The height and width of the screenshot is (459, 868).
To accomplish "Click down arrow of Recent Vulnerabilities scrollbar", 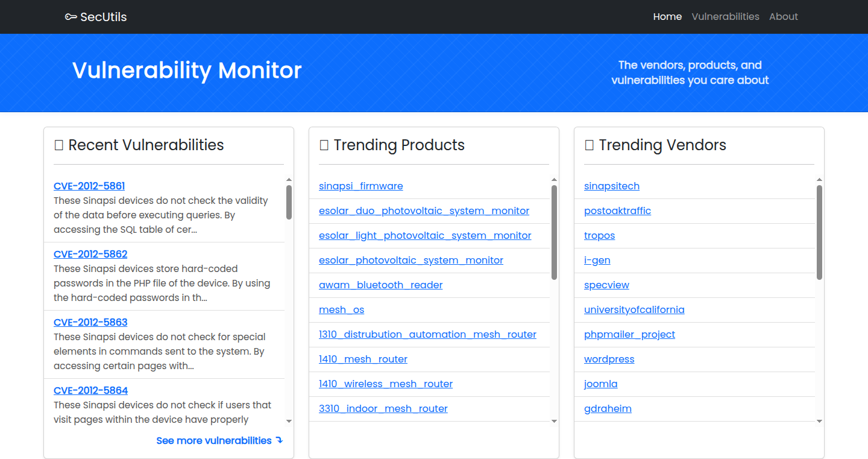I will [289, 421].
